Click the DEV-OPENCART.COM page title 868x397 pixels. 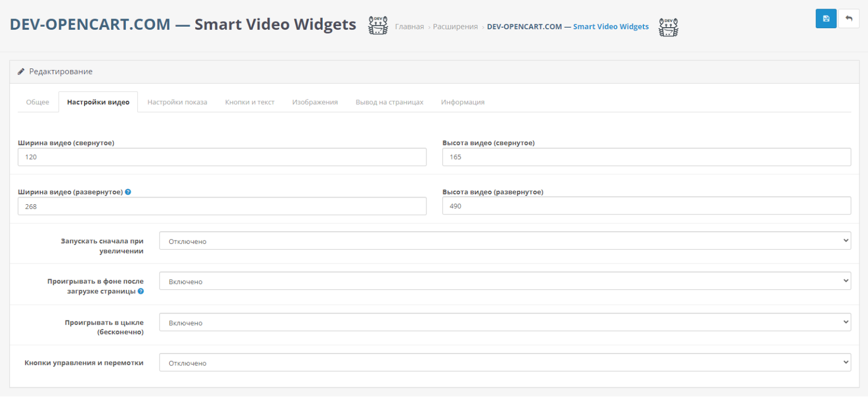click(183, 24)
